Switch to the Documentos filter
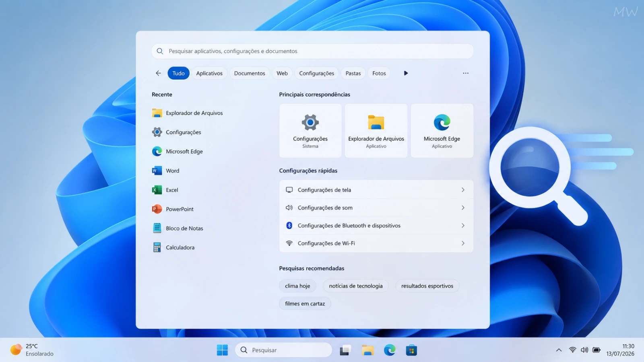 coord(250,73)
